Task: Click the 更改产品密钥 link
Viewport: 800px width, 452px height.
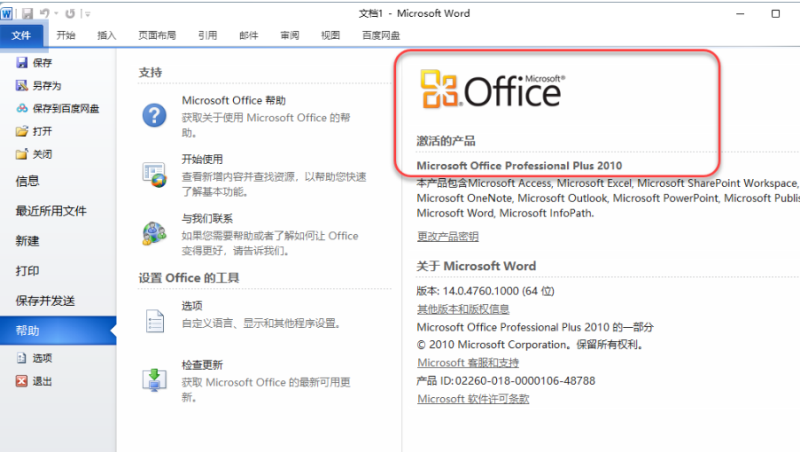Action: pyautogui.click(x=447, y=236)
